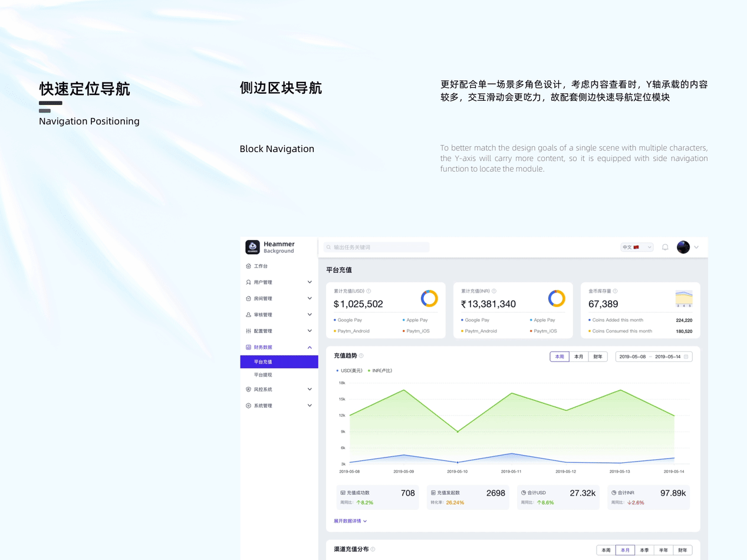Switch to the 本月 tab in 充值趋势
This screenshot has width=747, height=560.
pyautogui.click(x=578, y=357)
